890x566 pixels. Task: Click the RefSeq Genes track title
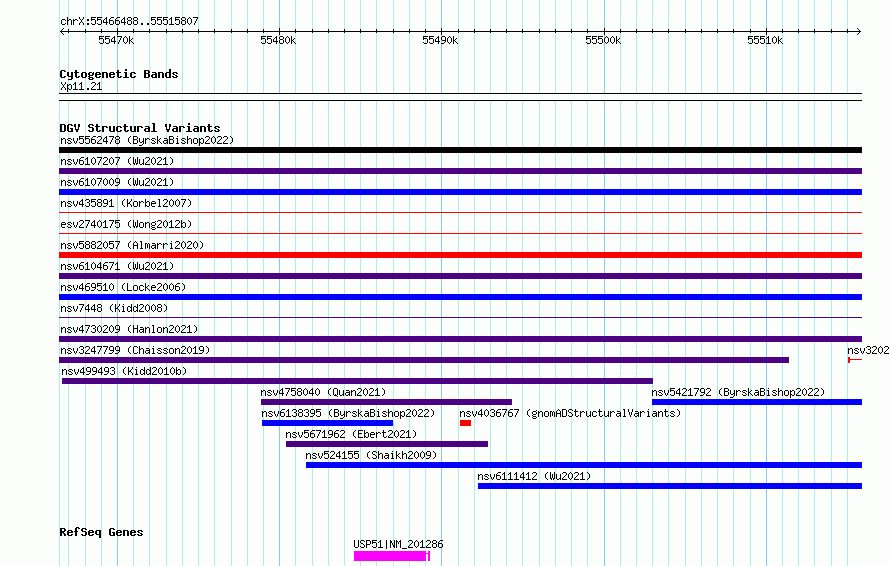coord(101,532)
